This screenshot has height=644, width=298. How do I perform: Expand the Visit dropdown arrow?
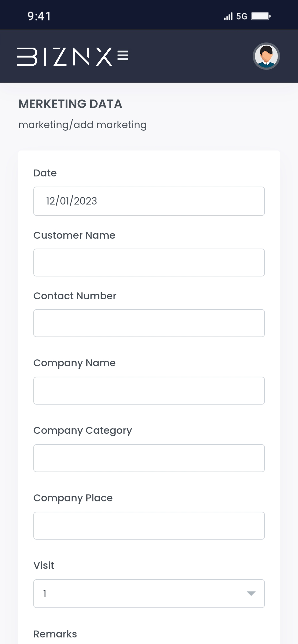click(x=251, y=593)
